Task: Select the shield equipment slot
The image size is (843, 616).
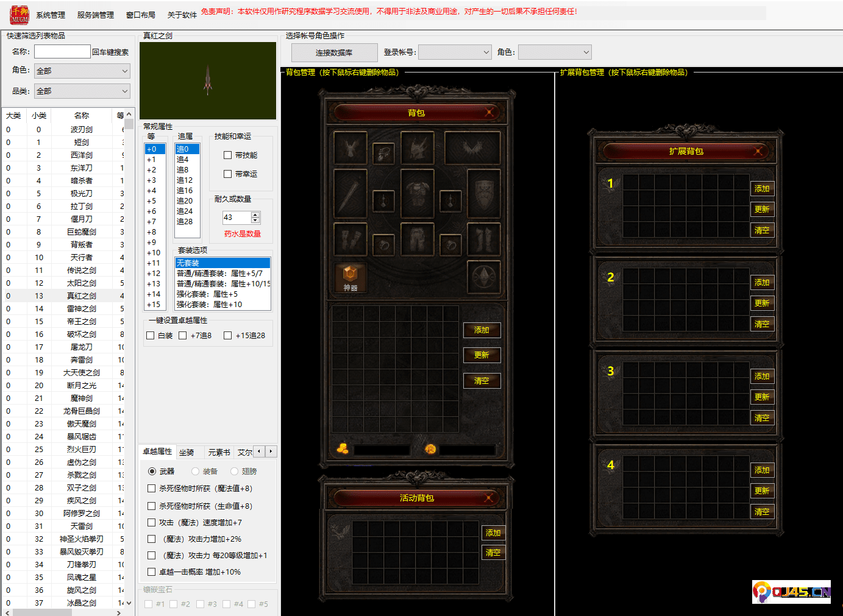Action: coord(484,194)
